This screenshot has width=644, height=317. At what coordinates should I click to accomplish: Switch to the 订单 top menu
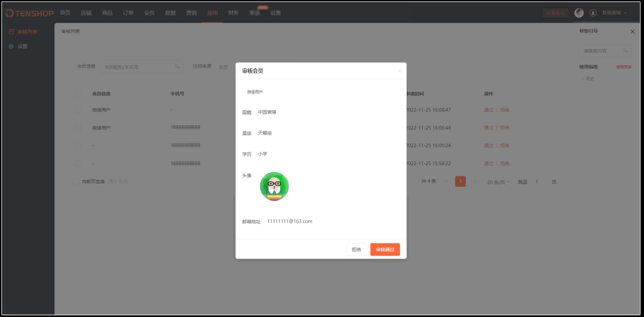click(x=128, y=13)
